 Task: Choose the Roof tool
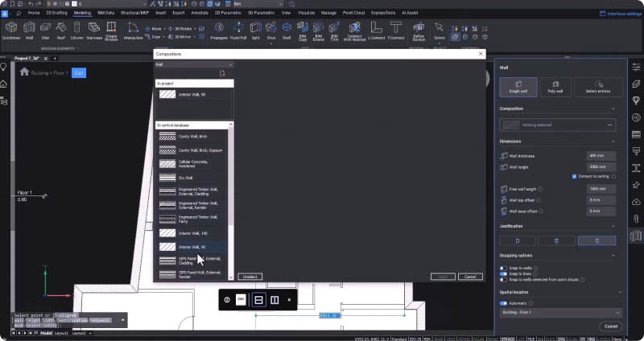click(61, 31)
